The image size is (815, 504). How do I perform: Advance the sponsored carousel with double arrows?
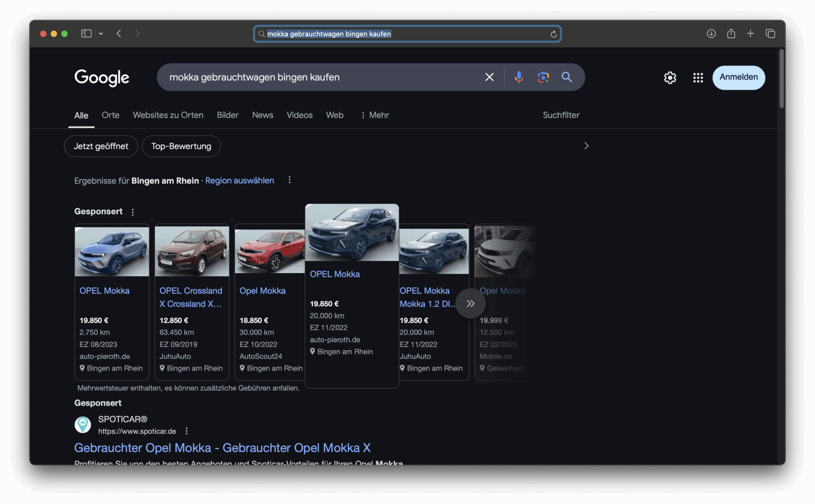[x=470, y=303]
